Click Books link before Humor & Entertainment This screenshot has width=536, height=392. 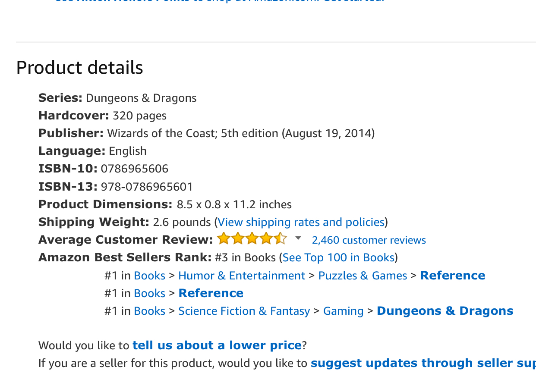[149, 276]
